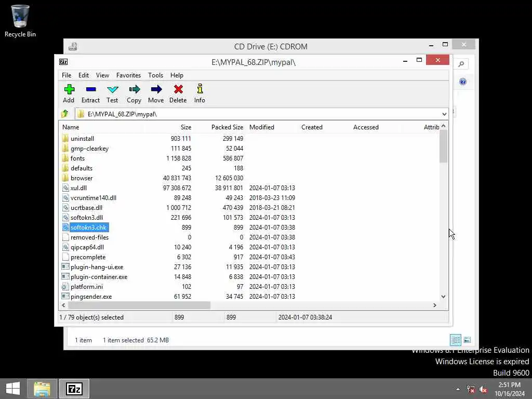Click the Explorer help icon
The width and height of the screenshot is (532, 399).
pos(463,82)
